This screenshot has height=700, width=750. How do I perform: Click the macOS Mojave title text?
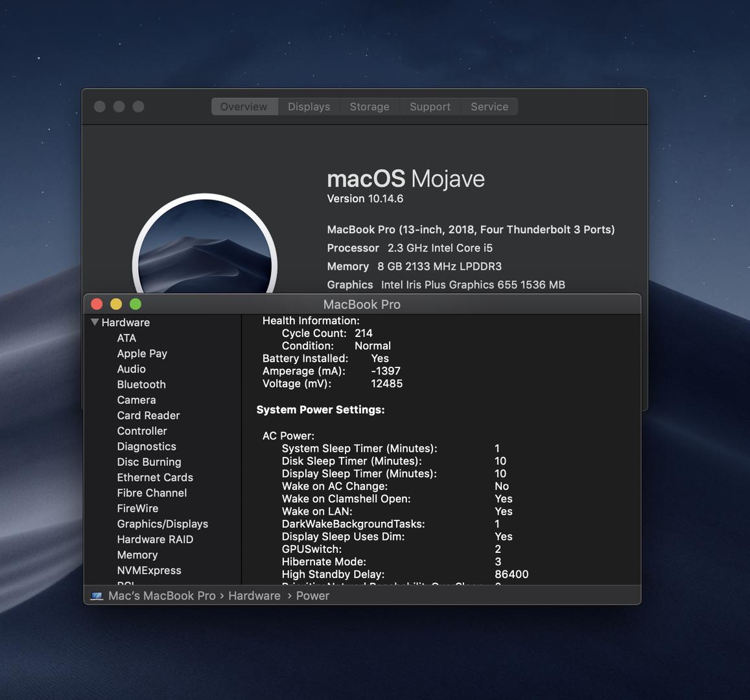coord(406,179)
